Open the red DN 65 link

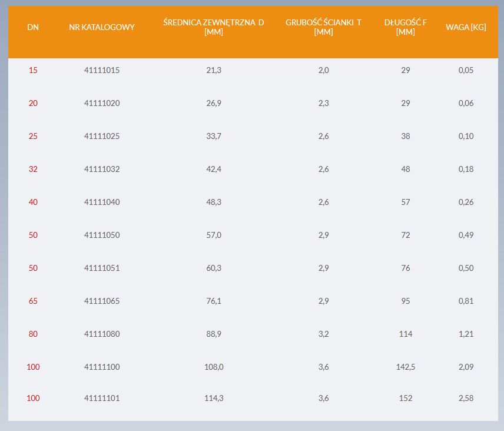[33, 301]
